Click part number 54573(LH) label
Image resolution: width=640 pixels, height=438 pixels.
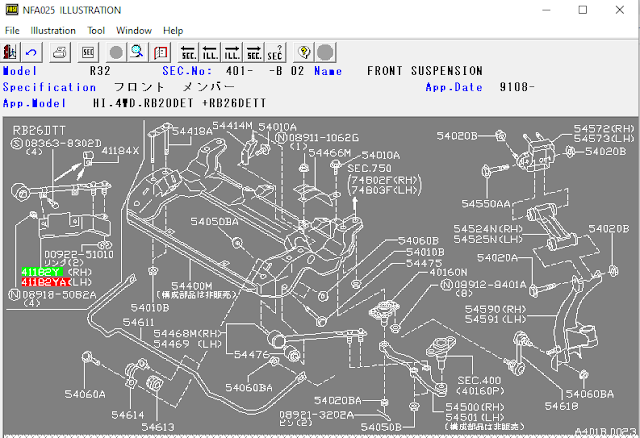click(x=604, y=139)
